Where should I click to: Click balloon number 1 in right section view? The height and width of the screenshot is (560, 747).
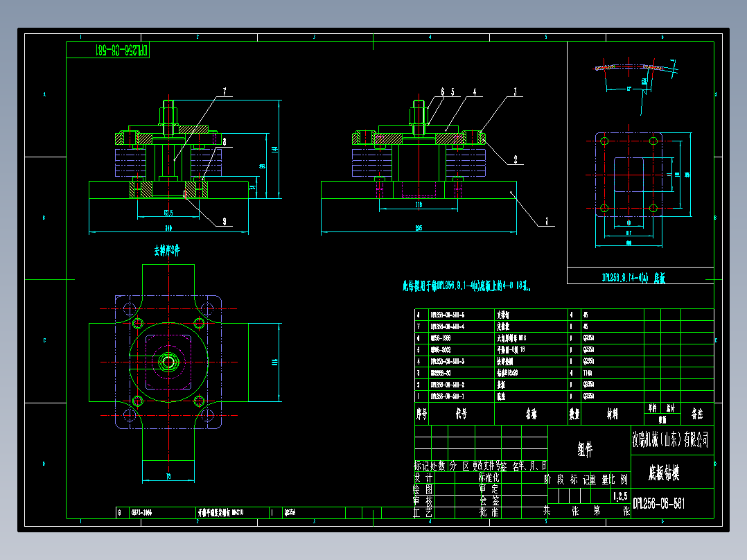coord(547,221)
